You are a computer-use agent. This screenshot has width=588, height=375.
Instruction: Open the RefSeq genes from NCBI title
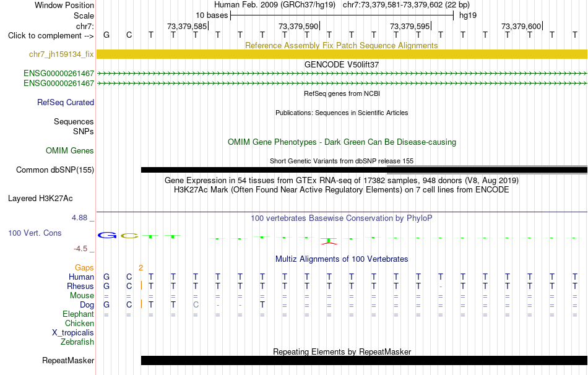[342, 94]
